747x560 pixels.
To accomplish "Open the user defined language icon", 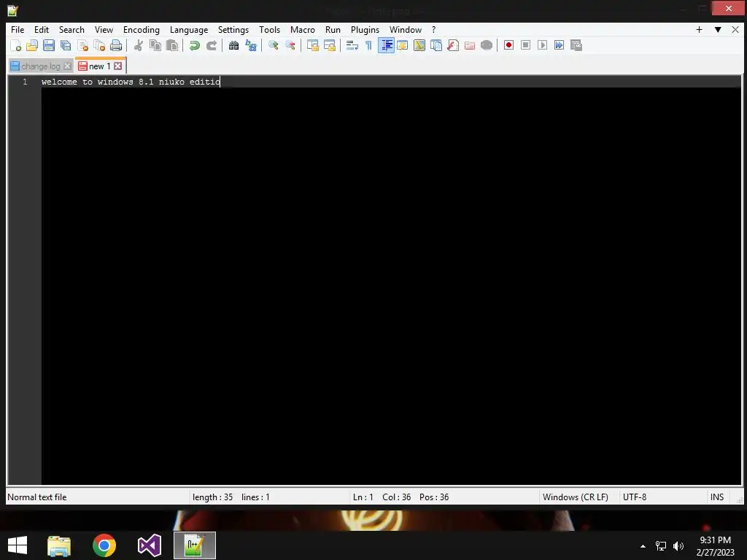I will point(403,45).
